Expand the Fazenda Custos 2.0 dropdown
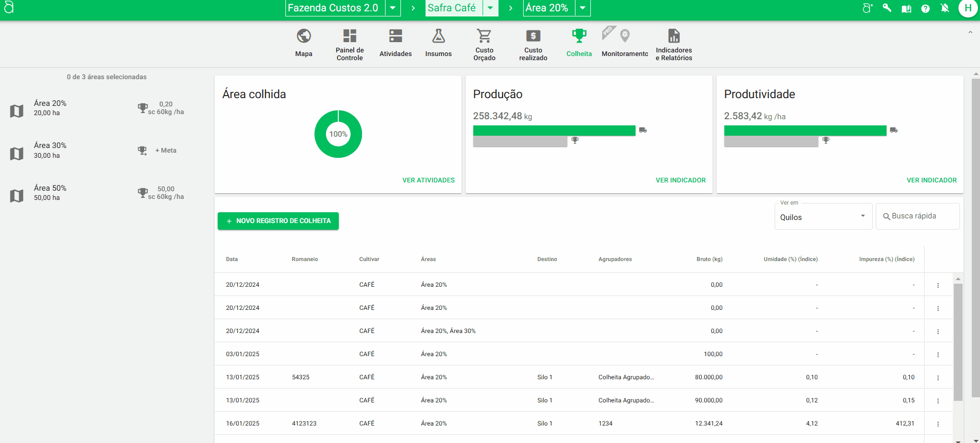The width and height of the screenshot is (980, 443). (x=393, y=8)
